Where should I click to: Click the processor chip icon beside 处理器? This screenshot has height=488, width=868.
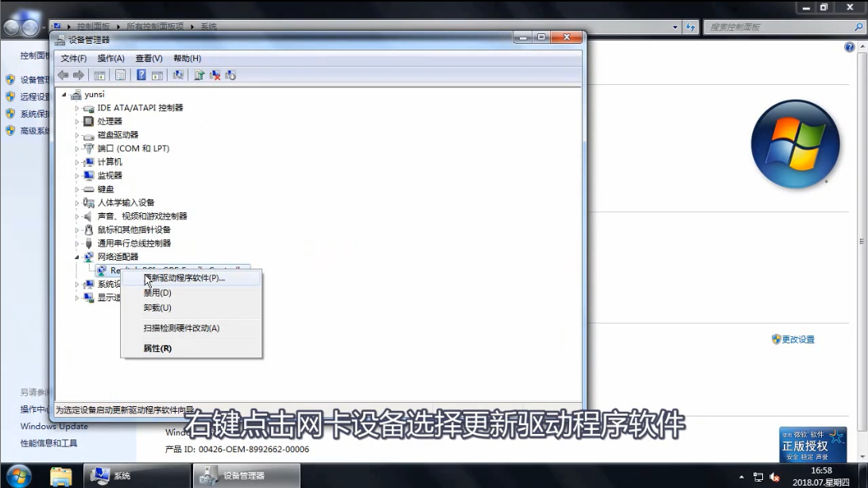point(88,121)
